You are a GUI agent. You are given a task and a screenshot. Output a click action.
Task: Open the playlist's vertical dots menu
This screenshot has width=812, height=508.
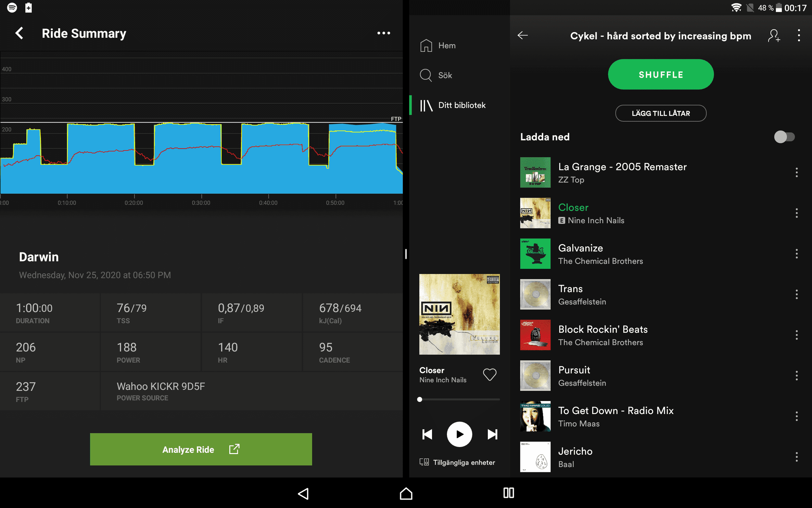click(x=799, y=36)
